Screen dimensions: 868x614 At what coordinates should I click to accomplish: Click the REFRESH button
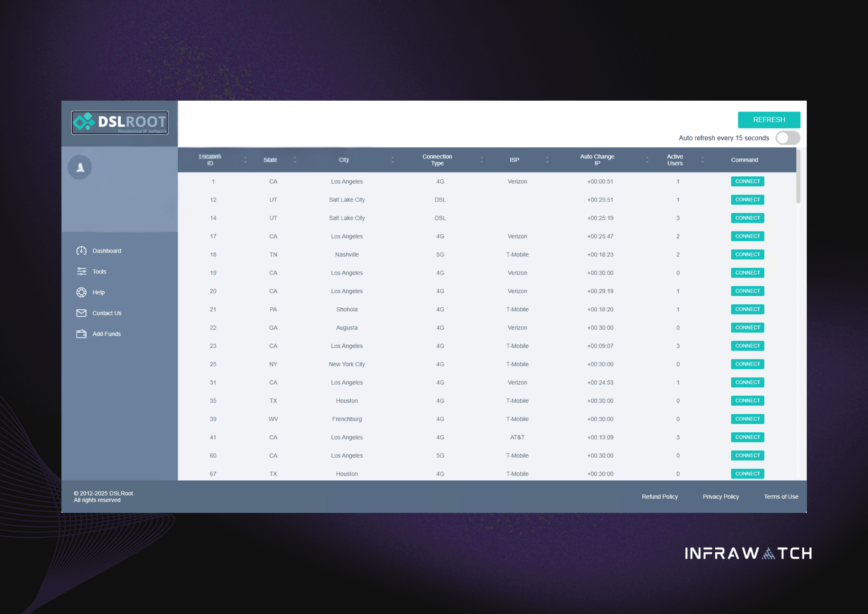[x=769, y=120]
